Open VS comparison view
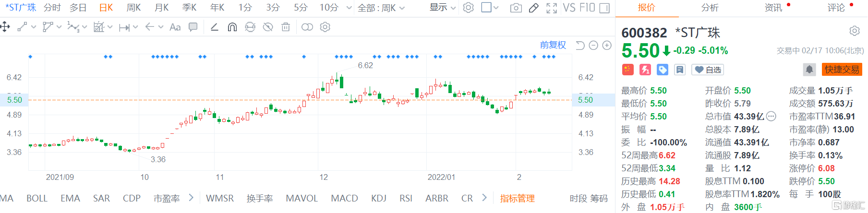The image size is (868, 213). point(569,8)
